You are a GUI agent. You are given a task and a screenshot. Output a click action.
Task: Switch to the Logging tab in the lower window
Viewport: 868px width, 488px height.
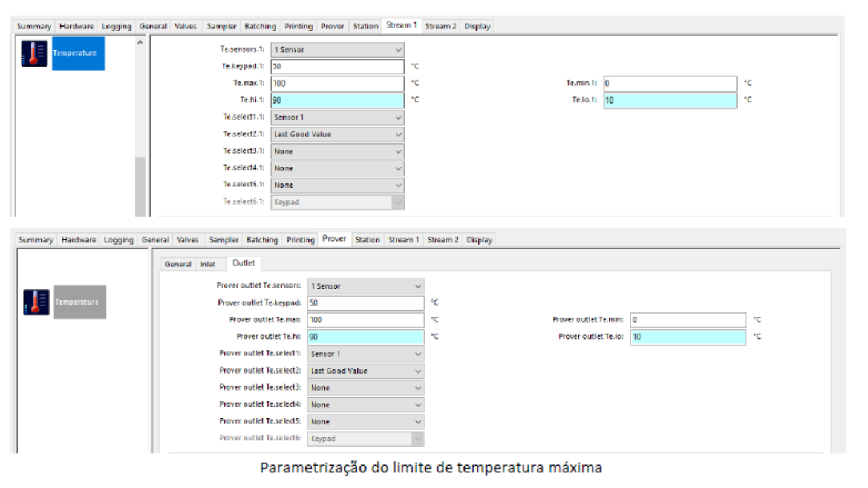[119, 240]
